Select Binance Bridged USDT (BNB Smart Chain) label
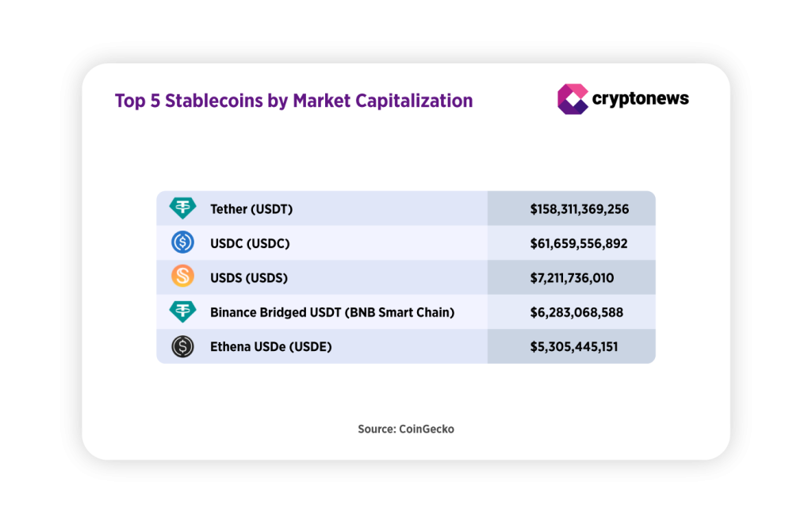The width and height of the screenshot is (812, 523). [332, 312]
